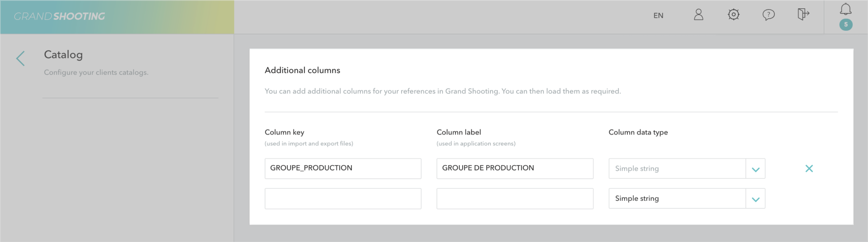Click the empty column key field
Image resolution: width=868 pixels, height=242 pixels.
[x=343, y=198]
